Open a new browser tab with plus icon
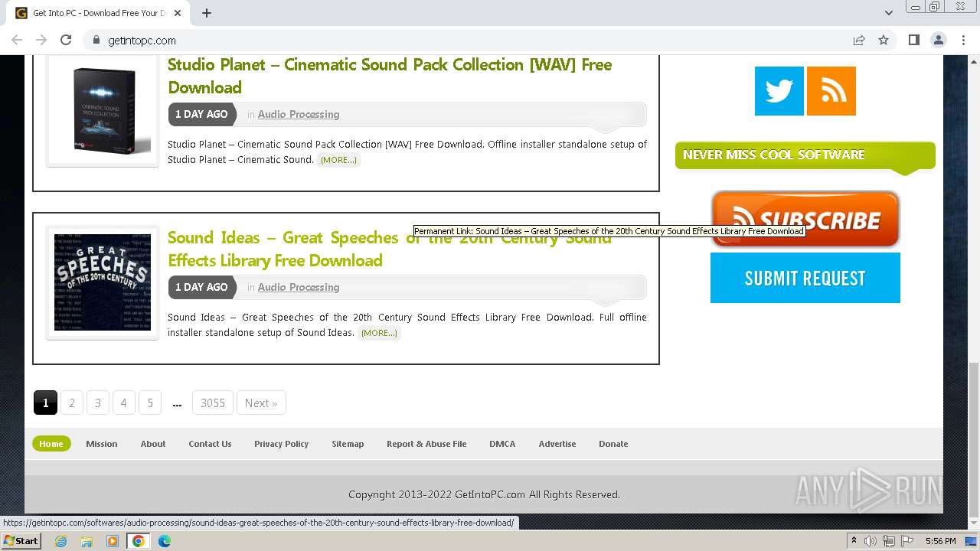The width and height of the screenshot is (980, 551). pyautogui.click(x=207, y=13)
